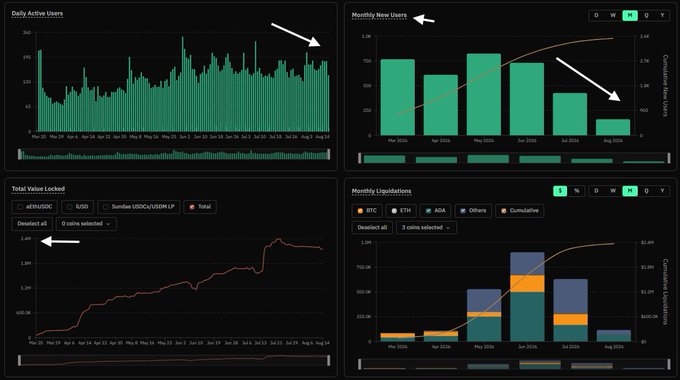Uncheck the ADA series in Monthly Liquidations
Screen dimensions: 680x380
pos(428,211)
